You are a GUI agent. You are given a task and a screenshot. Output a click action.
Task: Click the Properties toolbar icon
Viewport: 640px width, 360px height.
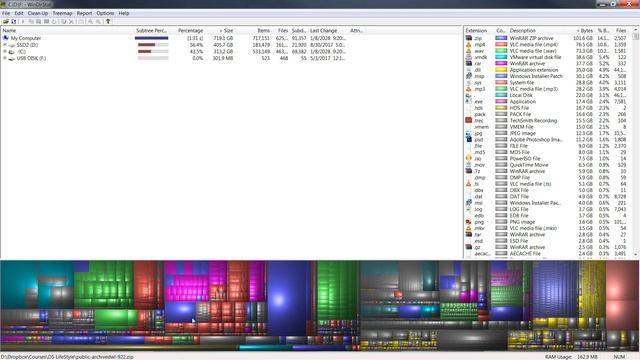point(80,22)
